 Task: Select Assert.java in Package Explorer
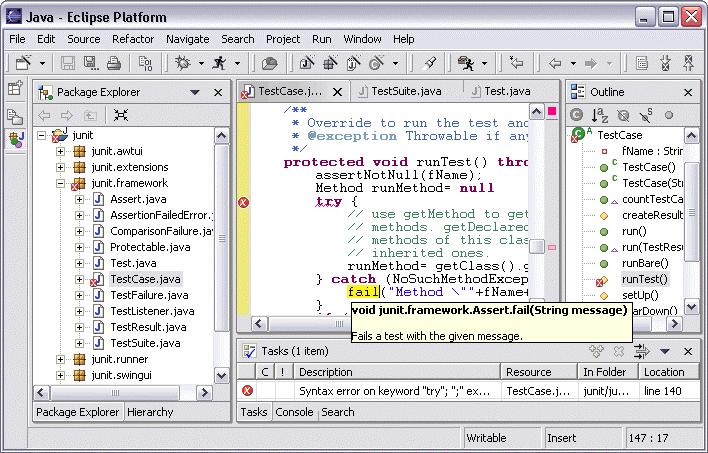point(138,199)
